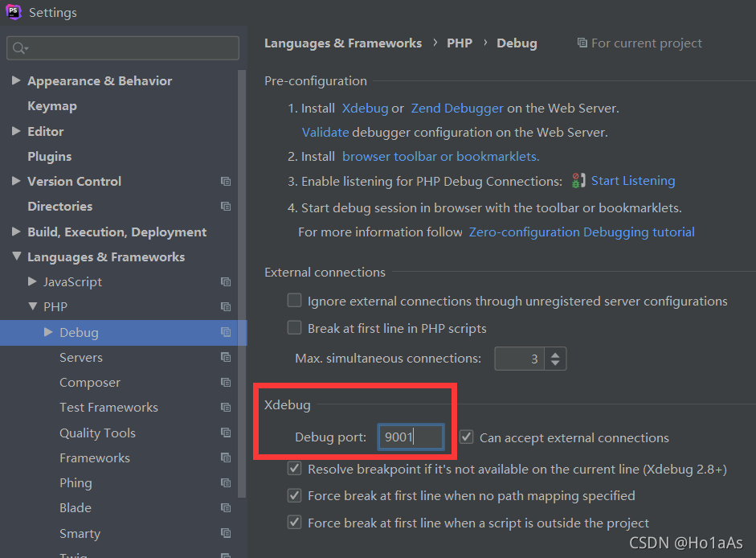Click the 'For current project' copy icon

pyautogui.click(x=582, y=43)
